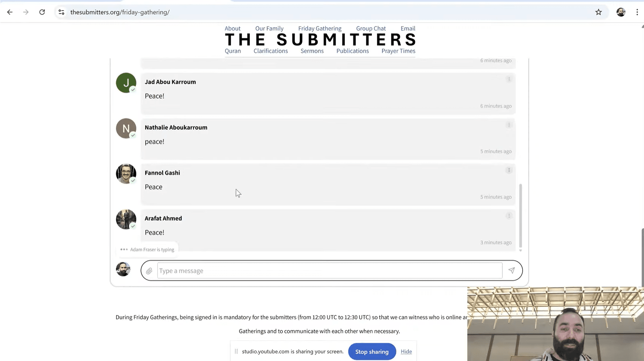This screenshot has height=361, width=644.
Task: Open the Group Chat menu link
Action: 371,28
